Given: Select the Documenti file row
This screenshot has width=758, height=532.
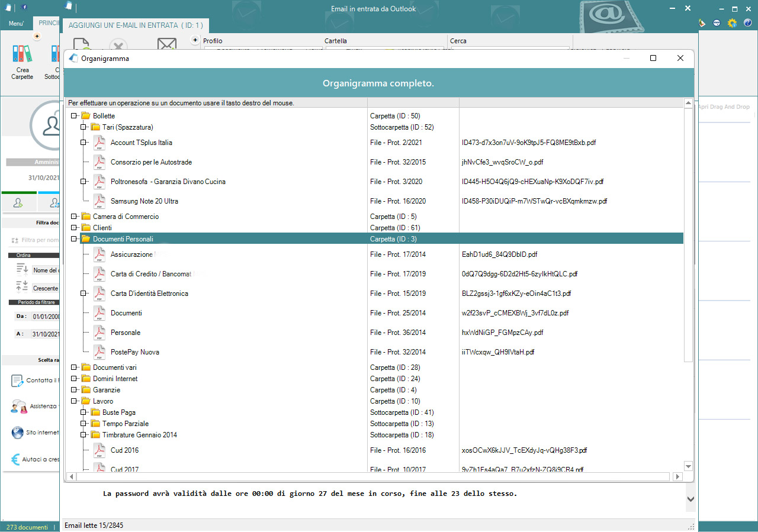Looking at the screenshot, I should click(126, 313).
